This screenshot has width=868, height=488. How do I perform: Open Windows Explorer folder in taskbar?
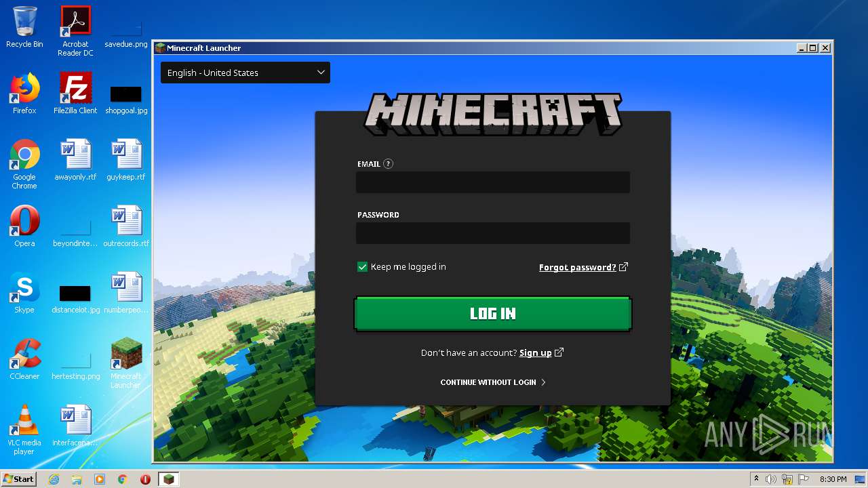point(77,479)
